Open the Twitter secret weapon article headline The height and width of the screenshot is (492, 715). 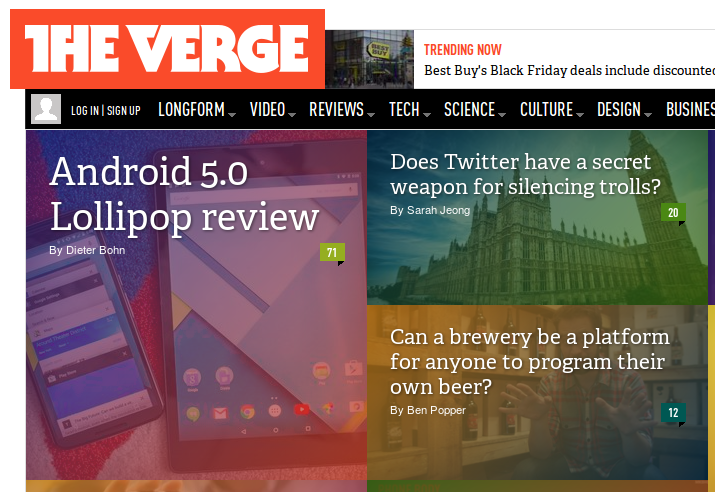point(525,174)
